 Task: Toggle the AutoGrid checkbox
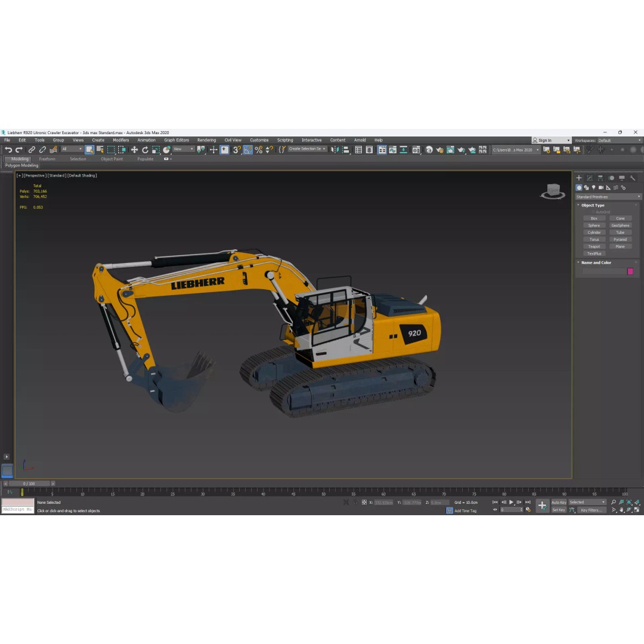[x=593, y=212]
